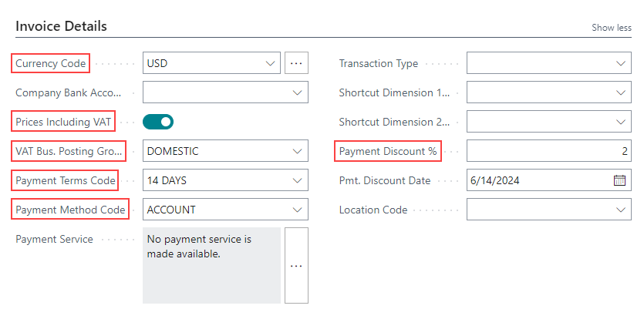The height and width of the screenshot is (309, 644).
Task: Toggle Prices Including VAT switch
Action: coord(158,122)
